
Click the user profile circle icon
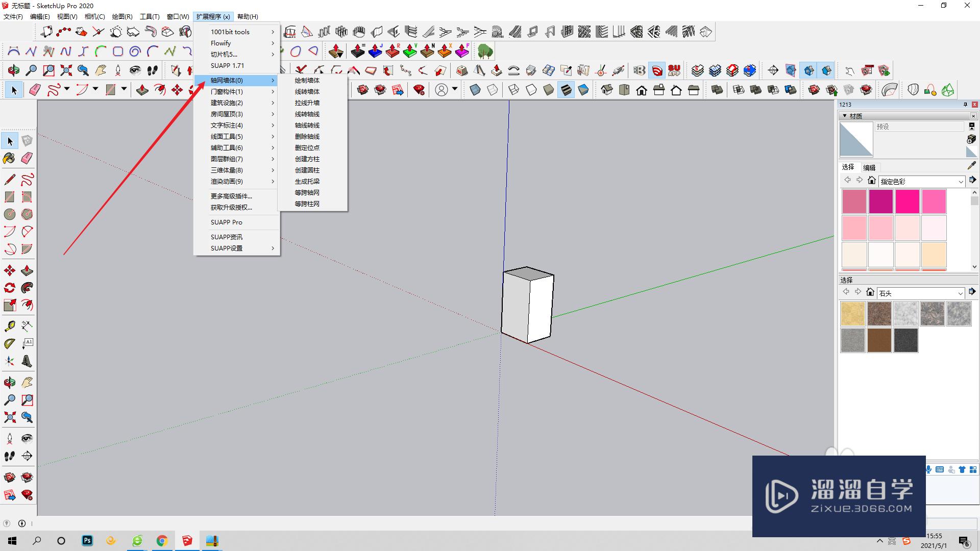(442, 90)
